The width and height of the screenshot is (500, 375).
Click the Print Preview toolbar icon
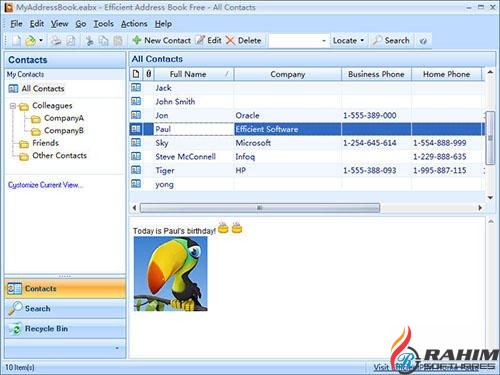pyautogui.click(x=71, y=41)
